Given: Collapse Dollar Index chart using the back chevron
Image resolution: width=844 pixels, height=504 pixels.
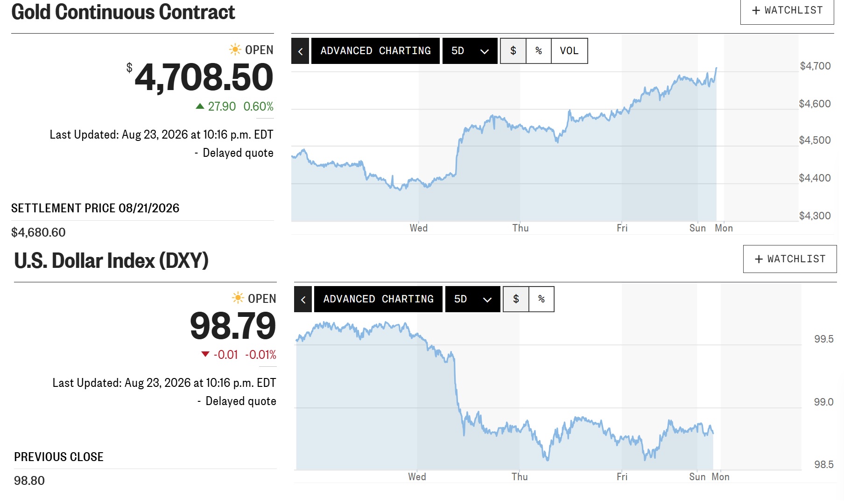Looking at the screenshot, I should tap(303, 299).
